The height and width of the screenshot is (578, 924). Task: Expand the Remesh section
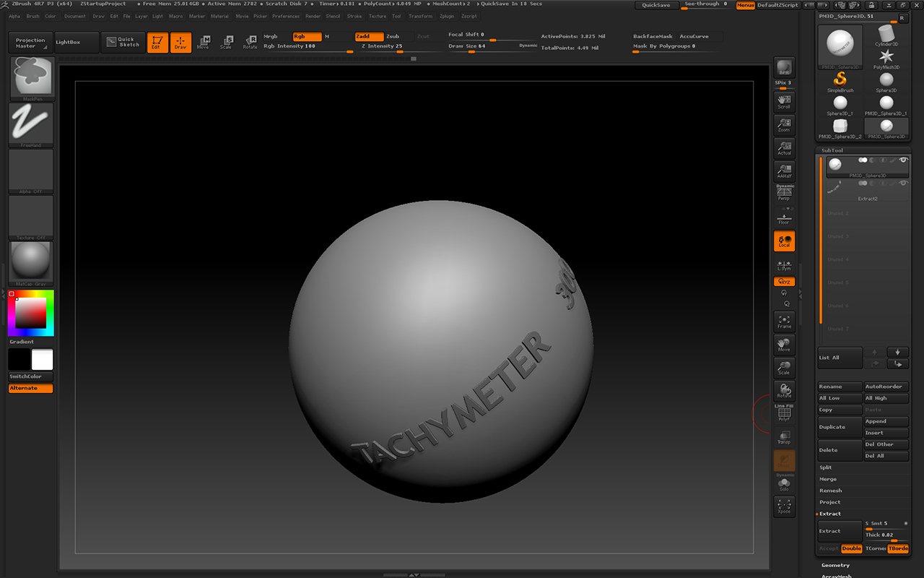[830, 491]
